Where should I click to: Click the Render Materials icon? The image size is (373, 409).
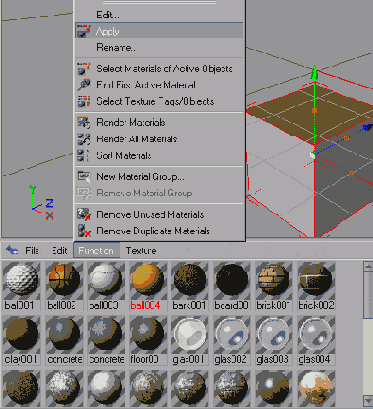(x=84, y=122)
